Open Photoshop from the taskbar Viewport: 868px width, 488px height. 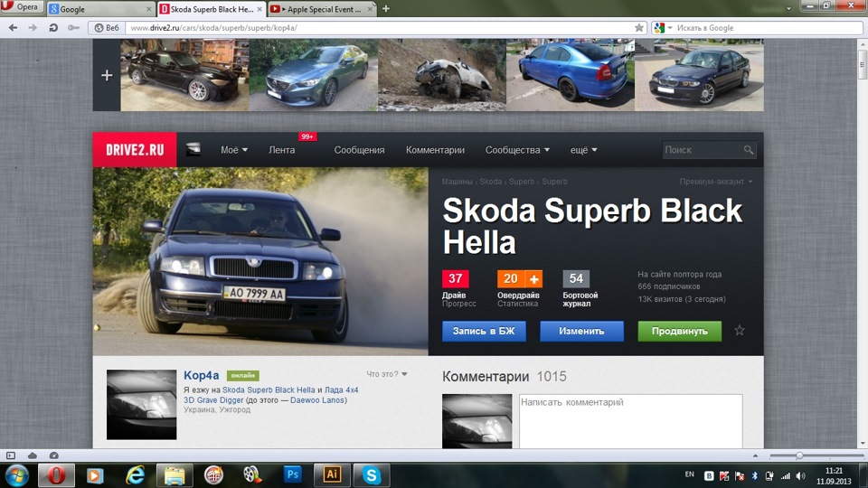[x=292, y=474]
